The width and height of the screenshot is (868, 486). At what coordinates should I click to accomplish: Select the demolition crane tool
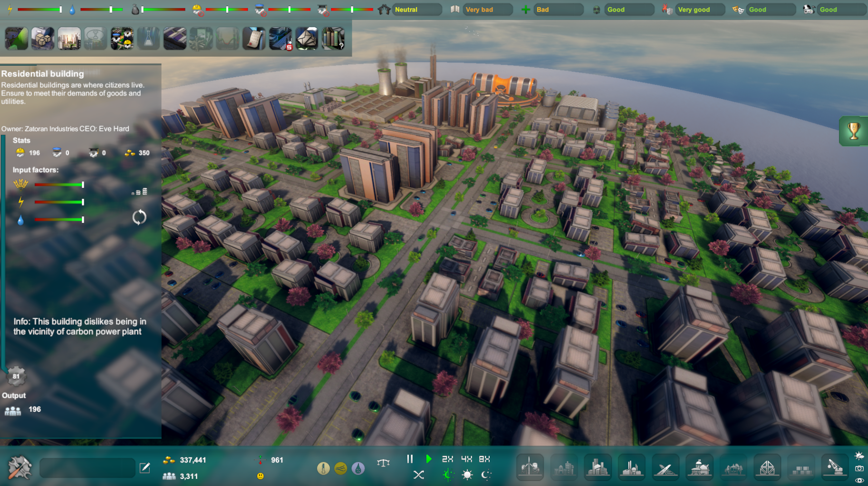tap(835, 467)
